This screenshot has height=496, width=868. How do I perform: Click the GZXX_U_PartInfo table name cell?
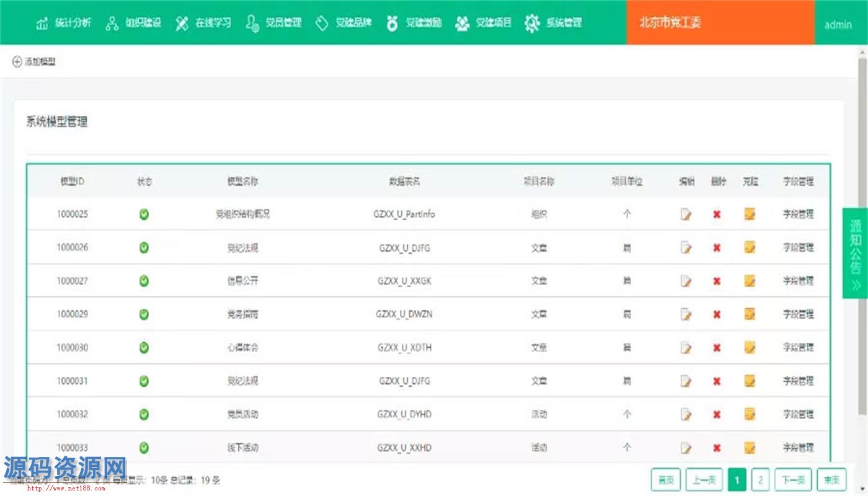click(x=404, y=215)
